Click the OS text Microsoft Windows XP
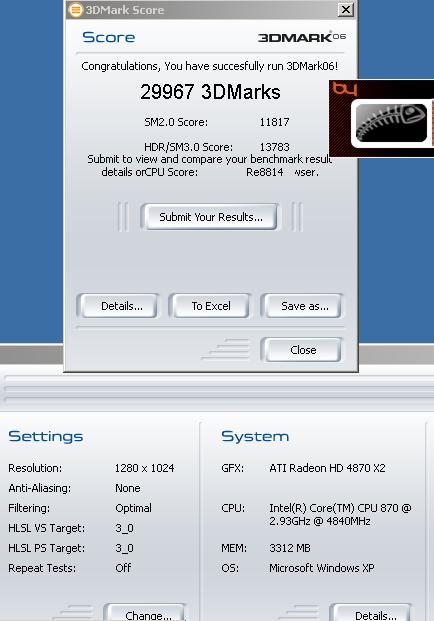 tap(322, 568)
